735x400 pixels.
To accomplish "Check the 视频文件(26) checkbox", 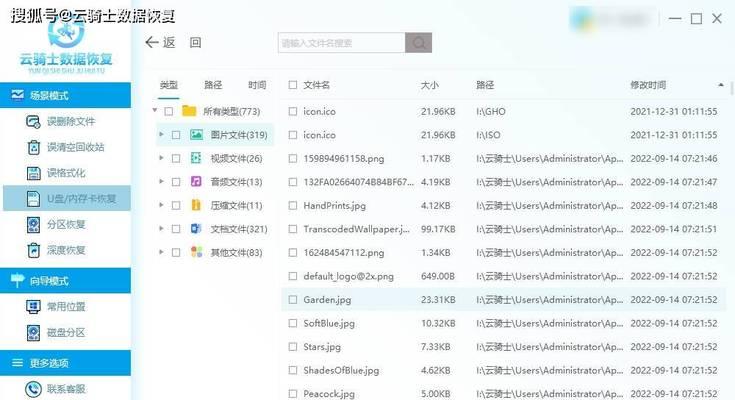I will [x=176, y=158].
